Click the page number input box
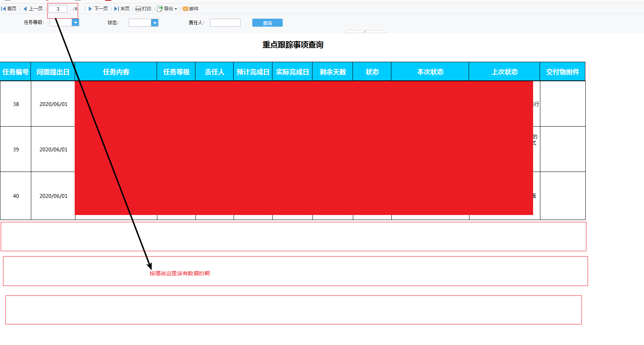 (58, 9)
